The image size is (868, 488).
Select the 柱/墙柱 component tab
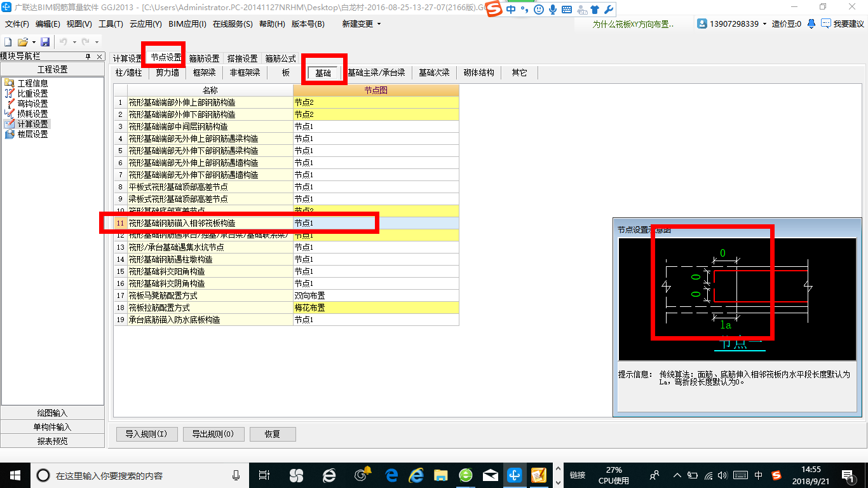tap(128, 72)
